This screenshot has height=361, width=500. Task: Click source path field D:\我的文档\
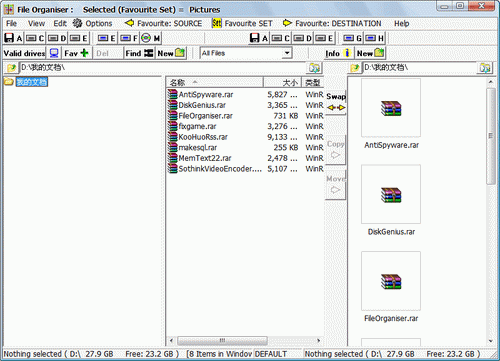(x=163, y=68)
